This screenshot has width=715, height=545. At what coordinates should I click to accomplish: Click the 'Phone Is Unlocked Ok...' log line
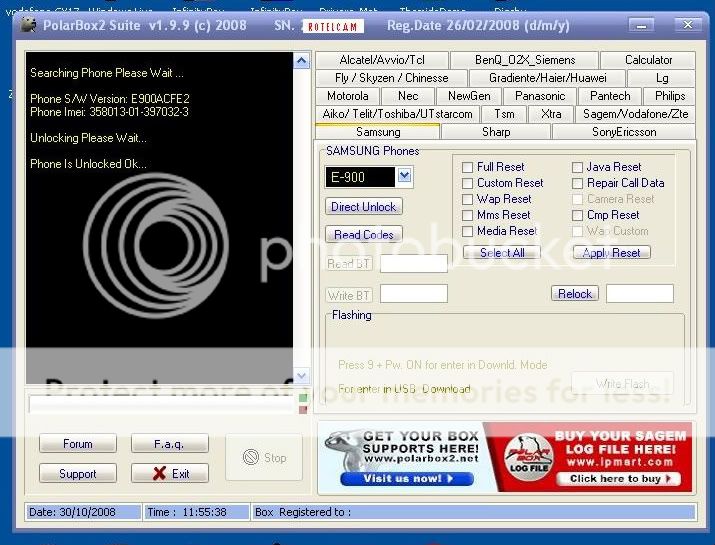[x=88, y=164]
